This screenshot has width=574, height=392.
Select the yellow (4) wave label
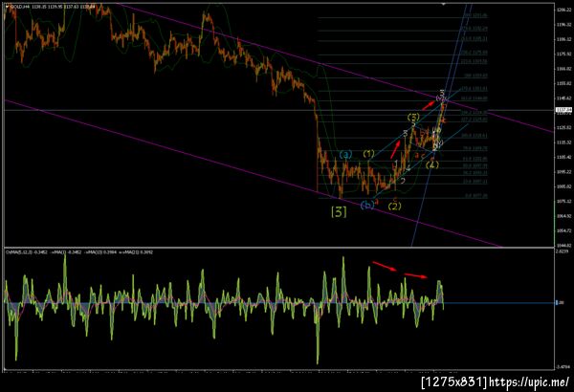pyautogui.click(x=432, y=165)
